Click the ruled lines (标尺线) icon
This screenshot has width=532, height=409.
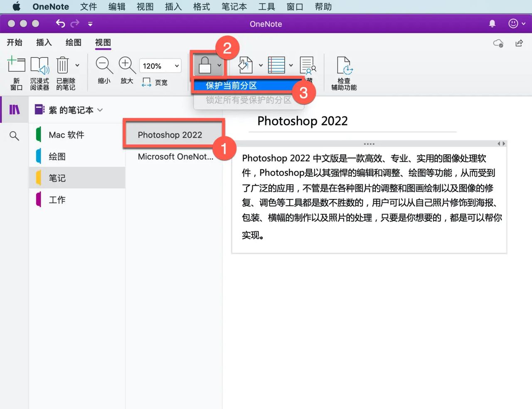(x=277, y=65)
